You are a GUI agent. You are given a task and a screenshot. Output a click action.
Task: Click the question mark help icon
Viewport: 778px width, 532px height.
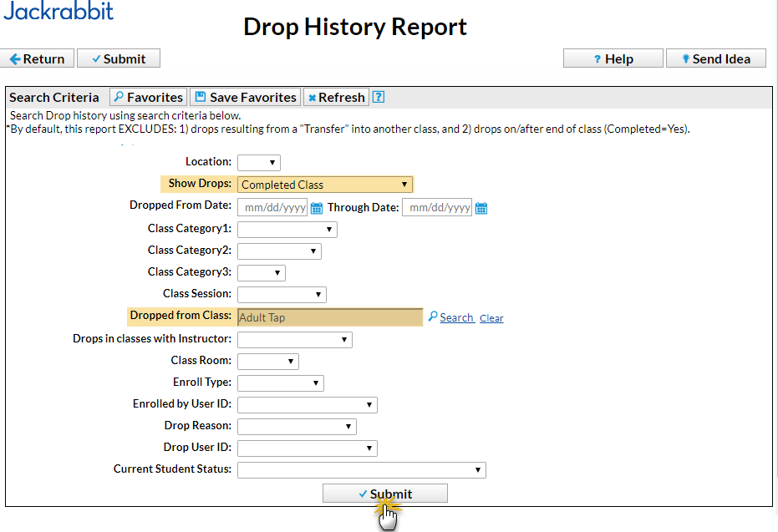(379, 97)
